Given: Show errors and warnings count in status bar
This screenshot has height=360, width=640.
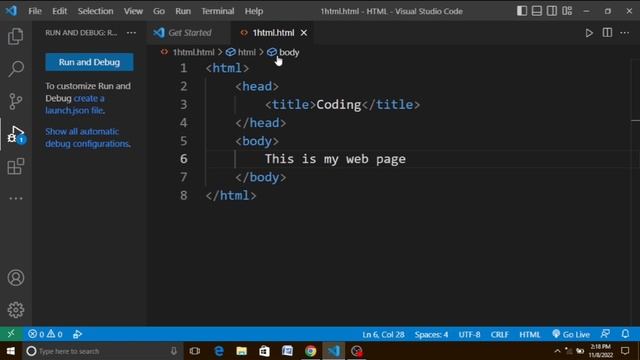Looking at the screenshot, I should pyautogui.click(x=45, y=334).
